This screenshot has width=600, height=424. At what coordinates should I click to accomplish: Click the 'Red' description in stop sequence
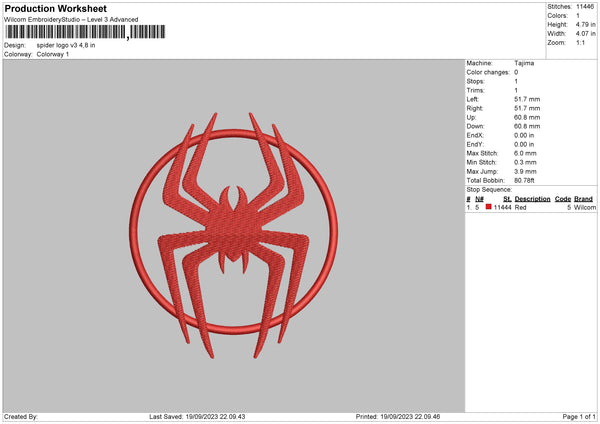(520, 207)
